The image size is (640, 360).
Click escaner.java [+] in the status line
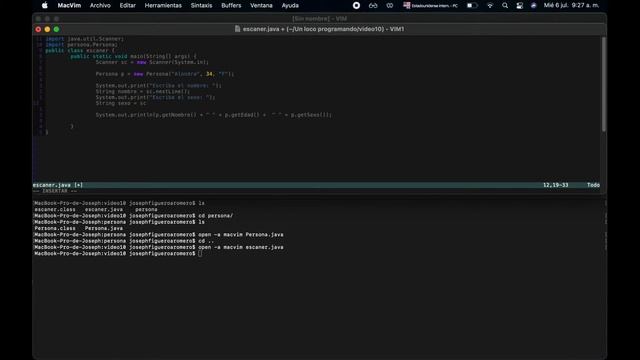pos(58,185)
